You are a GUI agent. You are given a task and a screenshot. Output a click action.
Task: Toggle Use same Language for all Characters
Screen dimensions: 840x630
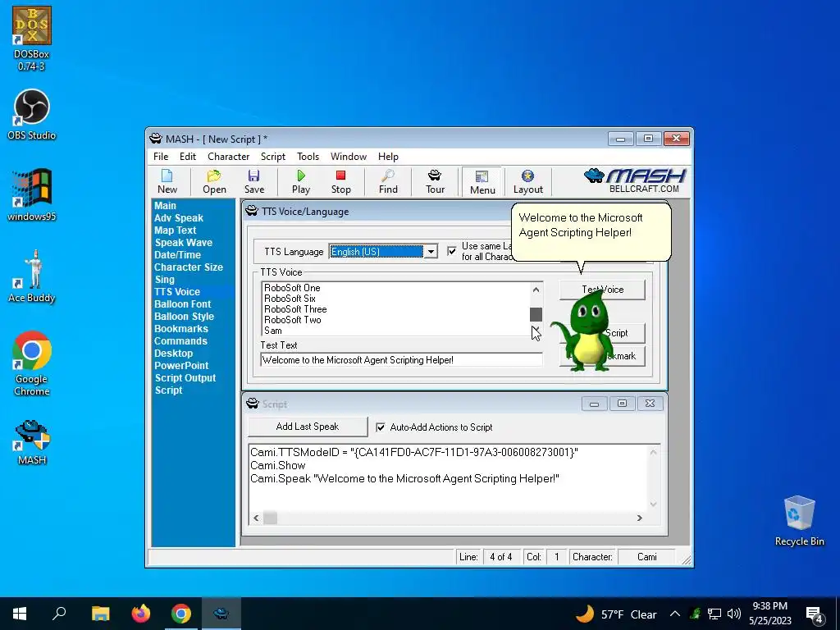tap(452, 251)
